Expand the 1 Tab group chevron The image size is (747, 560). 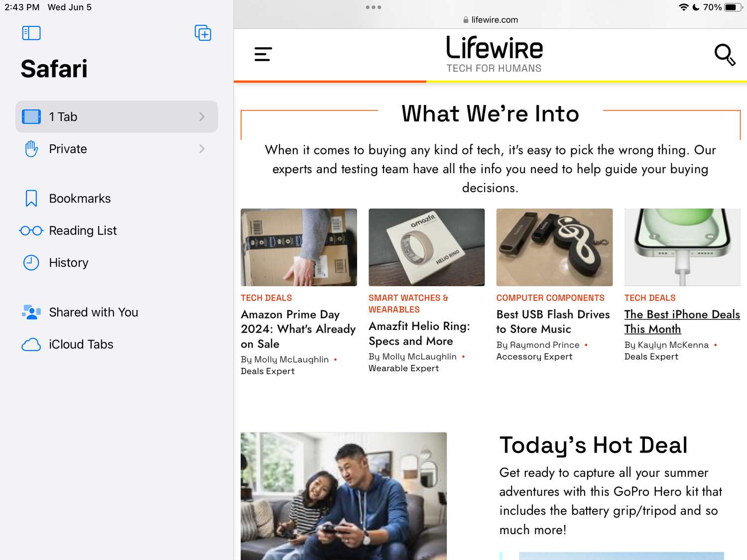202,117
